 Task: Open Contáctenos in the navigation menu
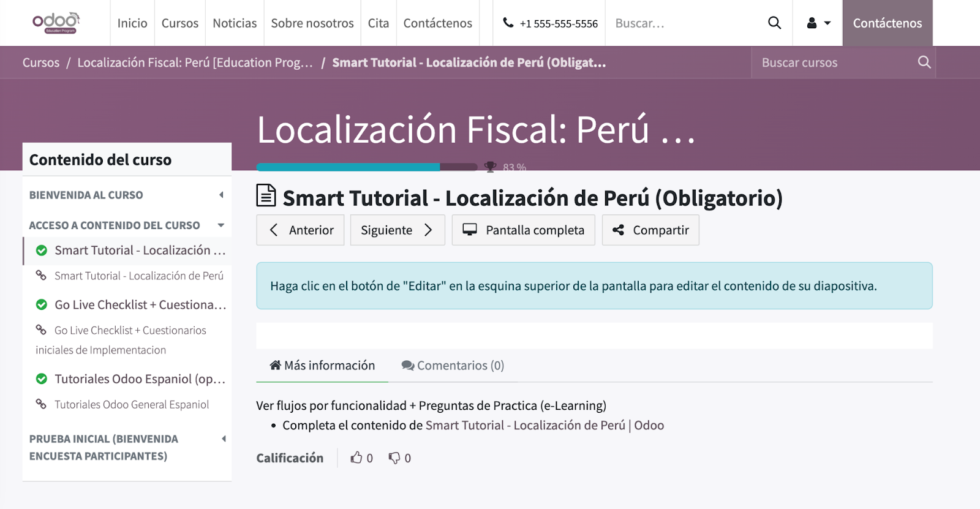pyautogui.click(x=438, y=23)
